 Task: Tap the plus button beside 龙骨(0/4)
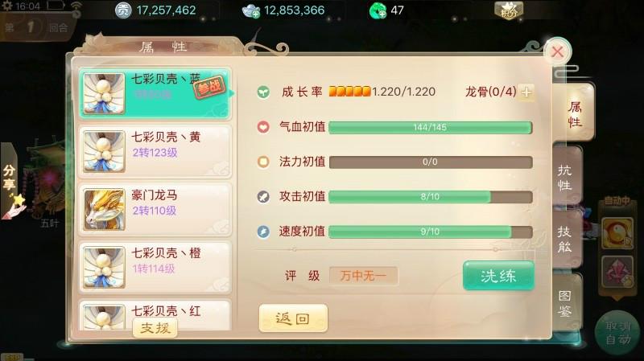tap(526, 92)
